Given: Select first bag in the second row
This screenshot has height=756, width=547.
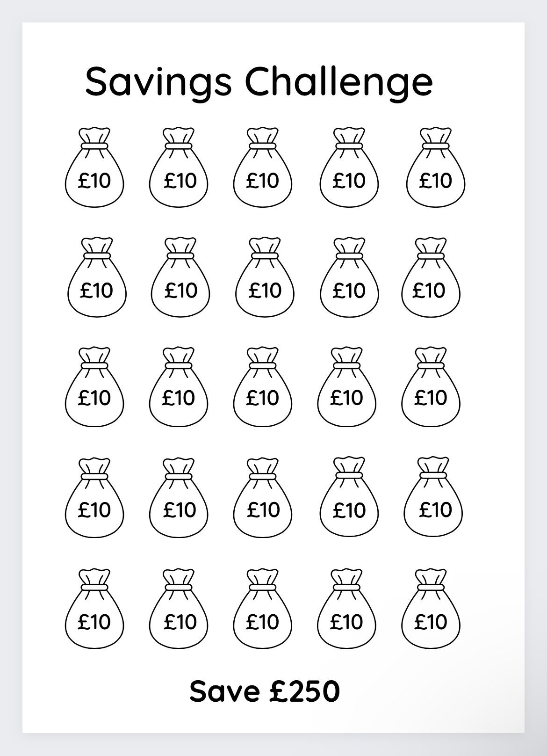Looking at the screenshot, I should pyautogui.click(x=97, y=277).
